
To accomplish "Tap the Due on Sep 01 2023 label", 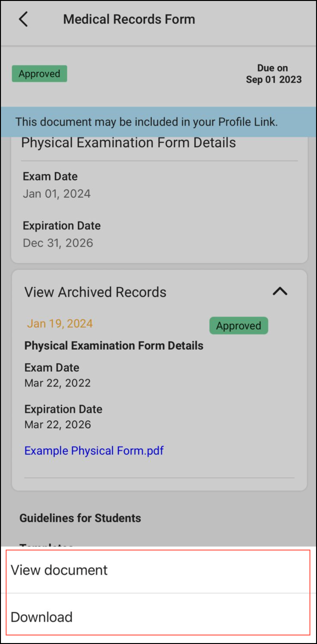I will 274,74.
